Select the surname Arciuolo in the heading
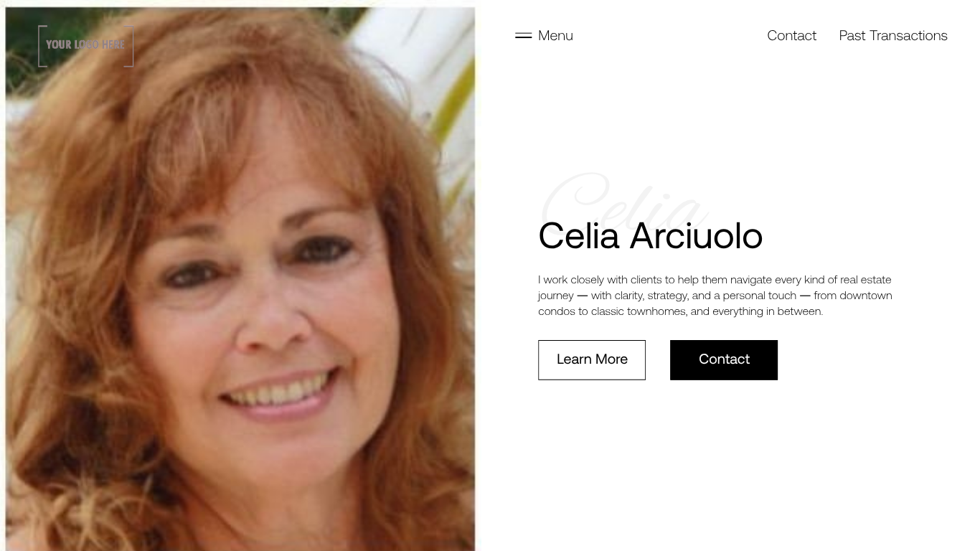Image resolution: width=980 pixels, height=551 pixels. pyautogui.click(x=696, y=235)
